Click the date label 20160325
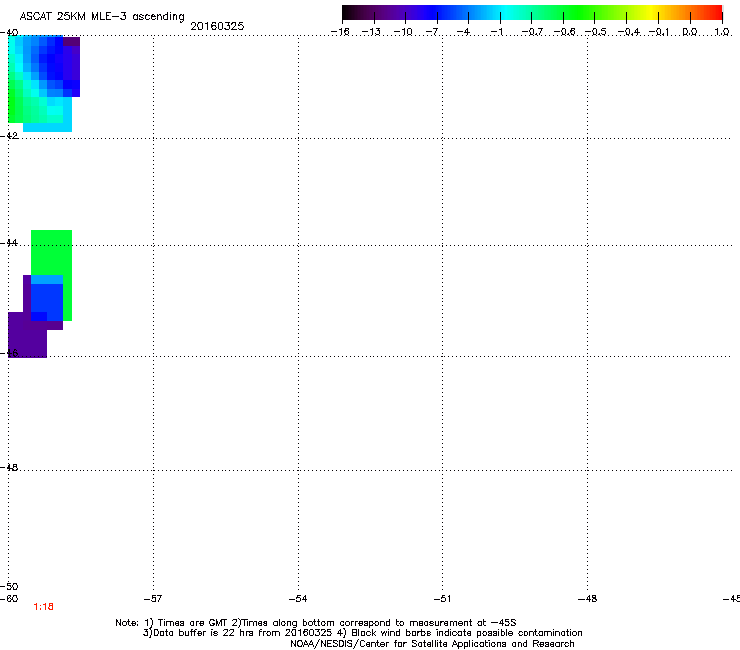740x650 pixels. click(217, 26)
